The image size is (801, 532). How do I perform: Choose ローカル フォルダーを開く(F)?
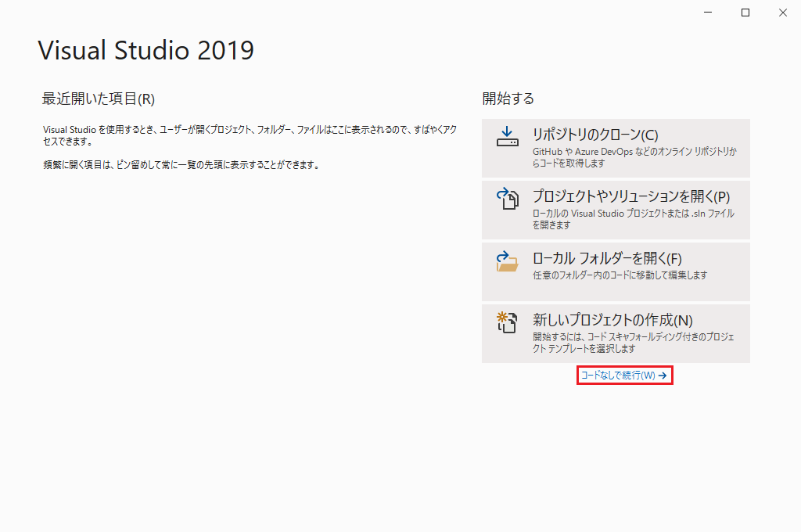(x=607, y=258)
